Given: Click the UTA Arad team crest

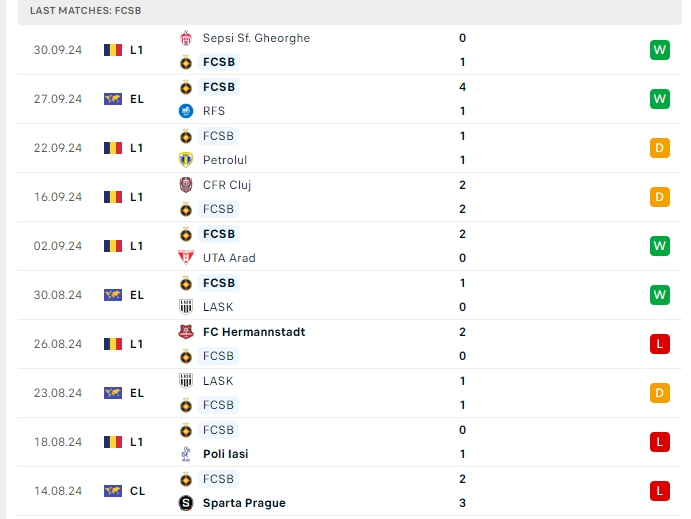Looking at the screenshot, I should pos(185,258).
